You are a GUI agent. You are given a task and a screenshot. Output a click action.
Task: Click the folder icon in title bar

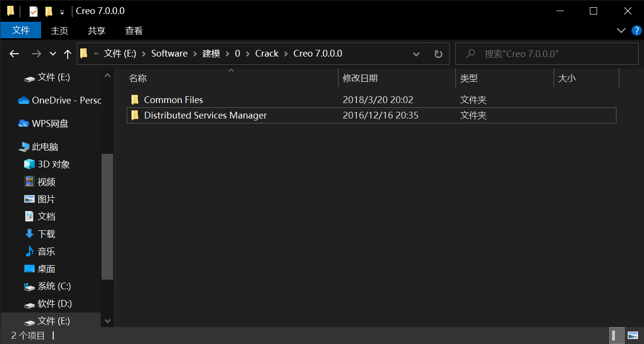click(10, 11)
